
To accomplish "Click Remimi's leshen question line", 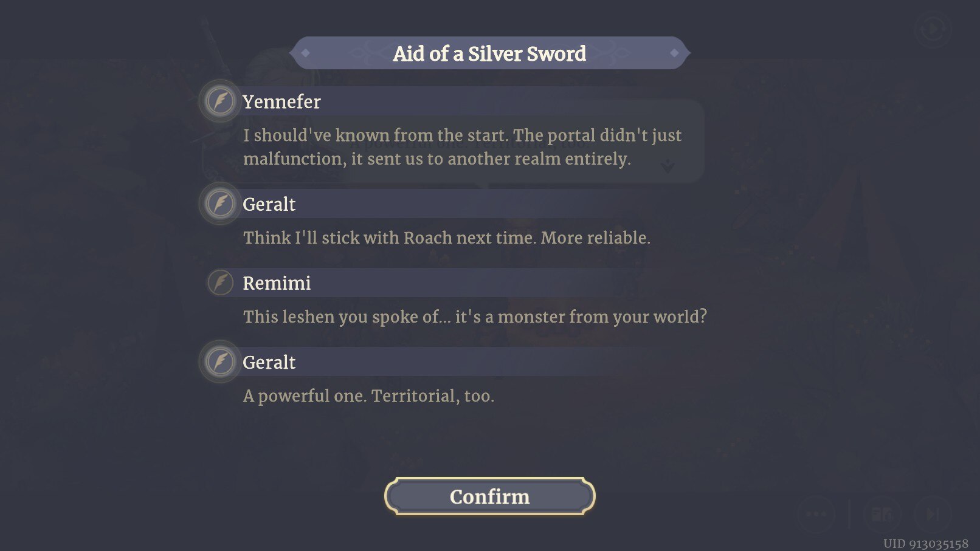I will pos(475,317).
